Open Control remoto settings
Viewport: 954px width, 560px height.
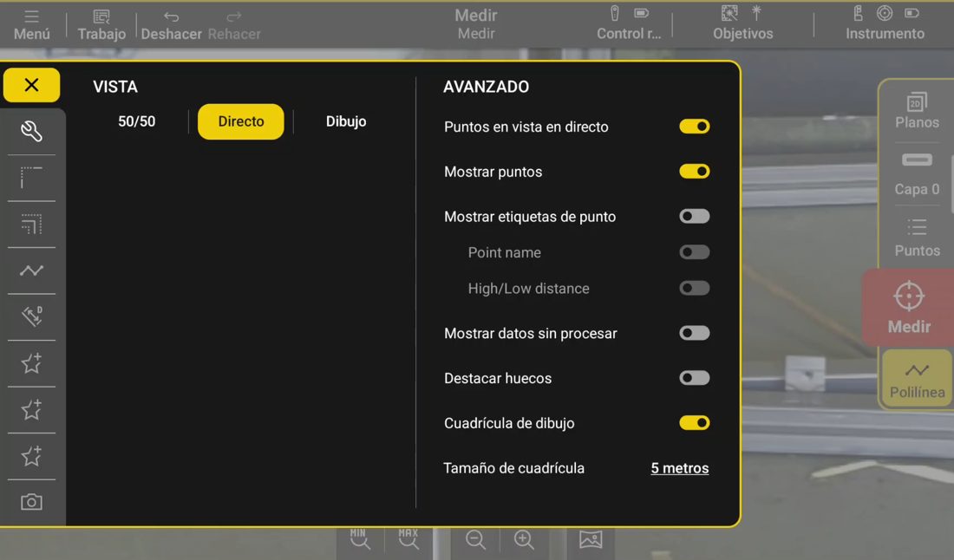point(629,24)
